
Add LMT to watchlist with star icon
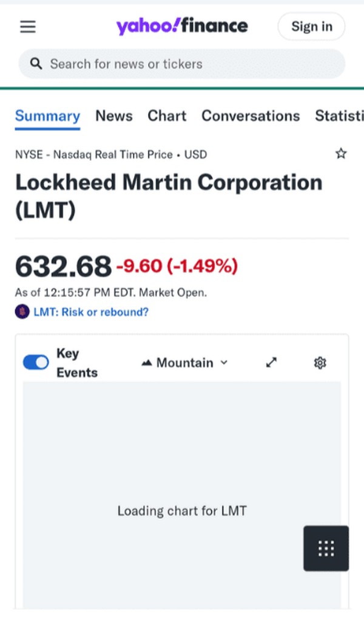[341, 154]
